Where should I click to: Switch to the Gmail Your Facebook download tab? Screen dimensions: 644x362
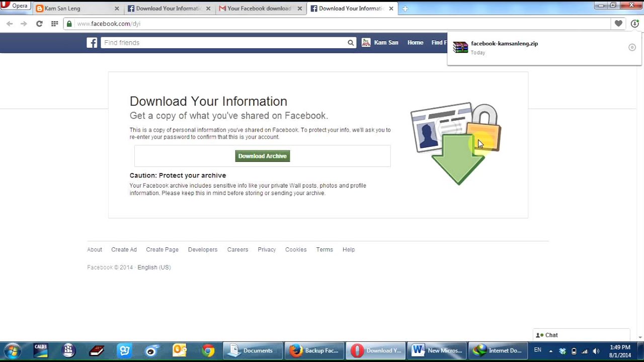click(x=260, y=9)
